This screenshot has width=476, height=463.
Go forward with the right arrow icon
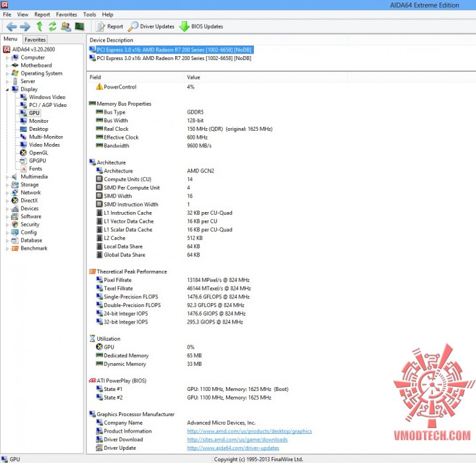(25, 26)
